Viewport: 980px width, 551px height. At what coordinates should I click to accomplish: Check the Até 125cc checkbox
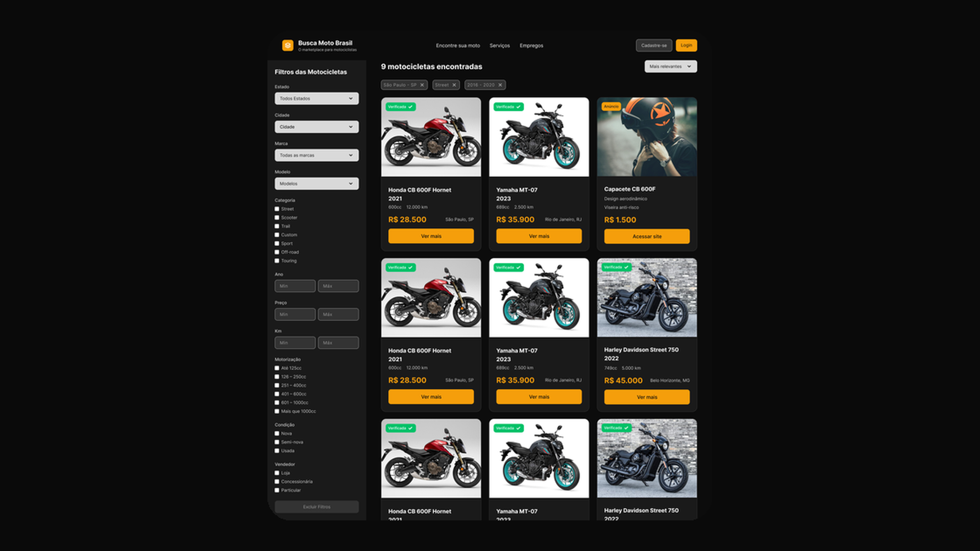[x=277, y=368]
